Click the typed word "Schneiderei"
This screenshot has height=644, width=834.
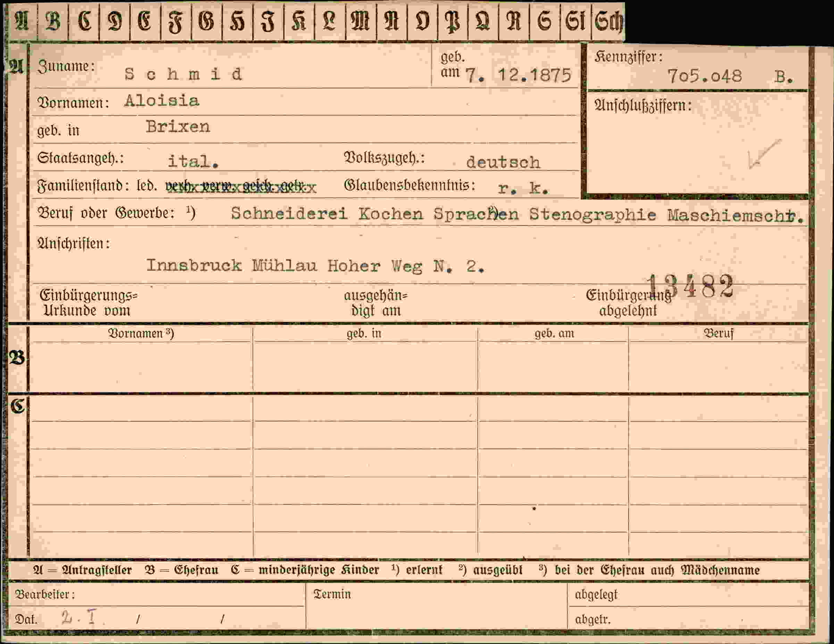(x=289, y=214)
